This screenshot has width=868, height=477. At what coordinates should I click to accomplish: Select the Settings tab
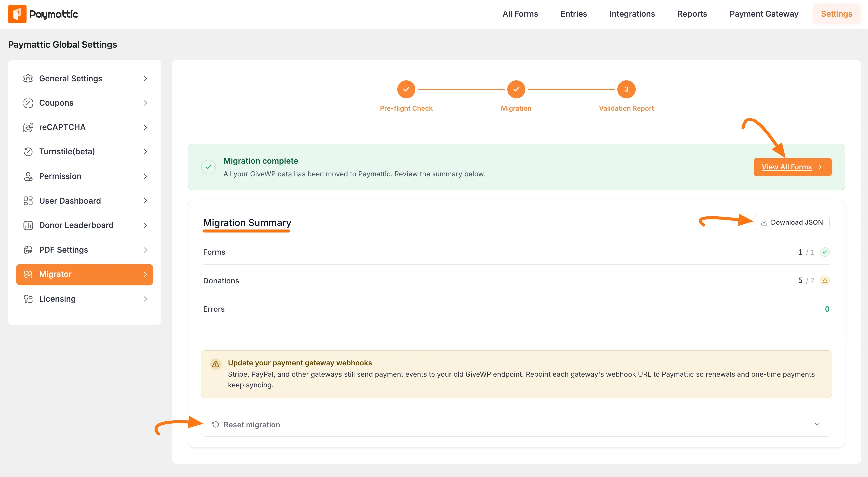[x=836, y=14]
